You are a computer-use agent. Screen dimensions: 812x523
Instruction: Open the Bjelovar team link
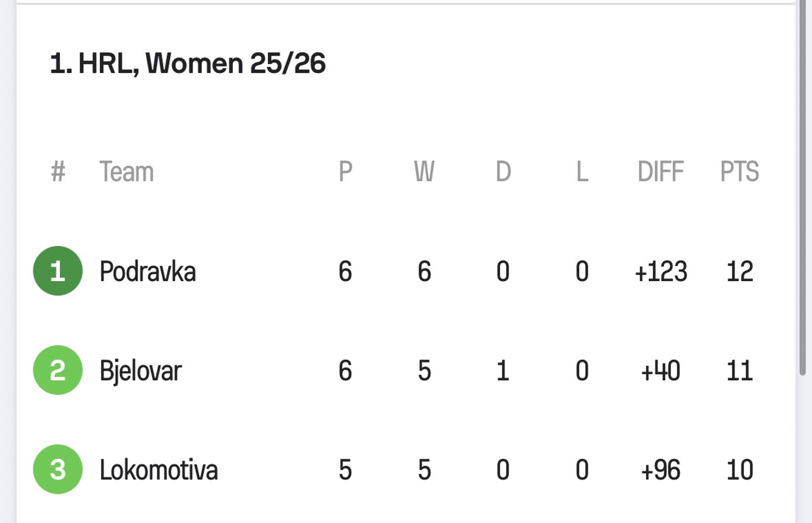(x=141, y=371)
